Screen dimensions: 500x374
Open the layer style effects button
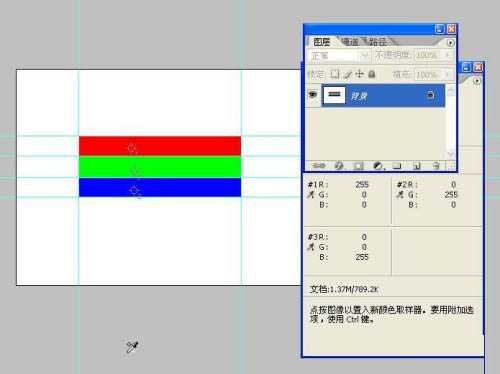click(339, 165)
